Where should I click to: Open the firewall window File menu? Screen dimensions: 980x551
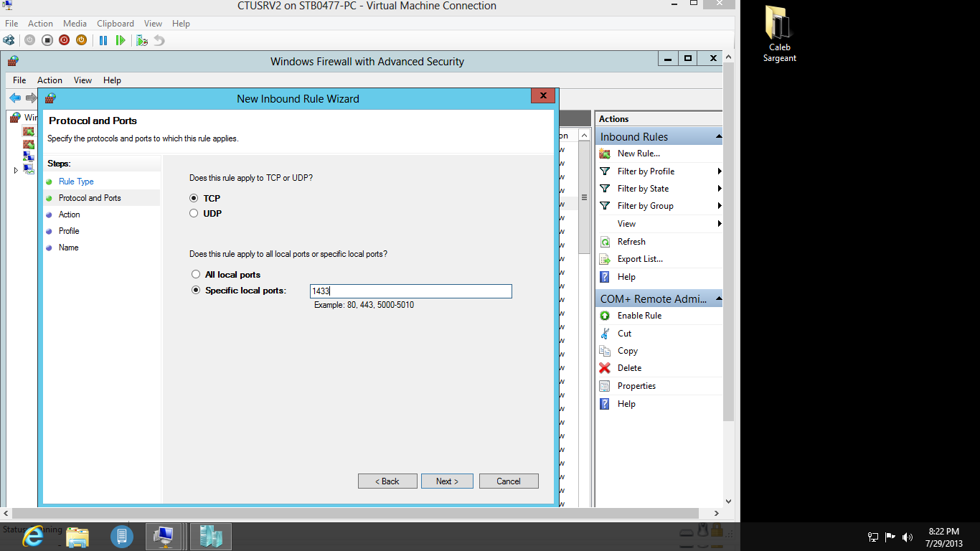pyautogui.click(x=19, y=80)
